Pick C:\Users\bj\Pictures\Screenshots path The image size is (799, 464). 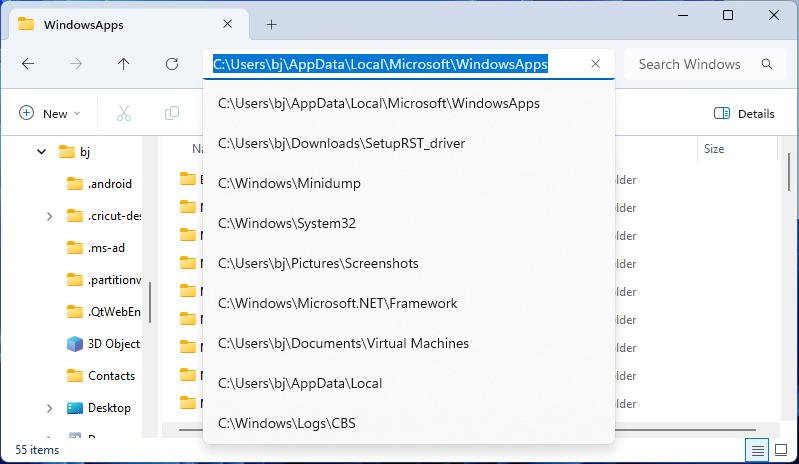tap(409, 263)
